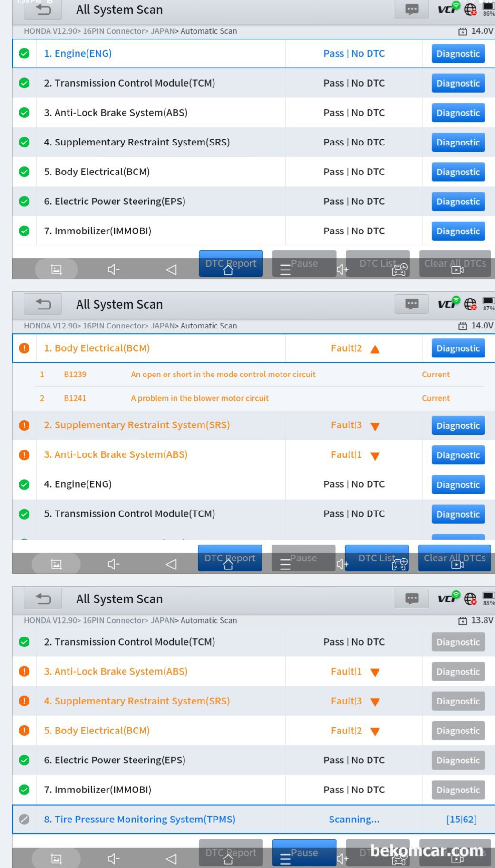Tap the back arrow in the middle scan panel

(43, 304)
